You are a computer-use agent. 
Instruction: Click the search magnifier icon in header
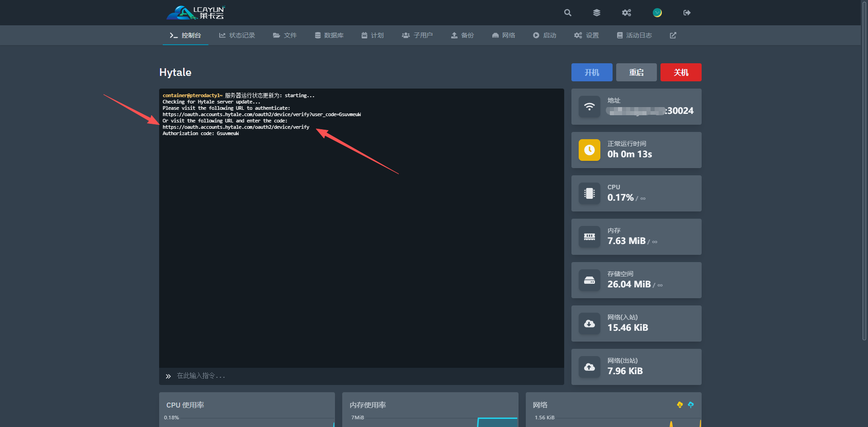tap(567, 13)
